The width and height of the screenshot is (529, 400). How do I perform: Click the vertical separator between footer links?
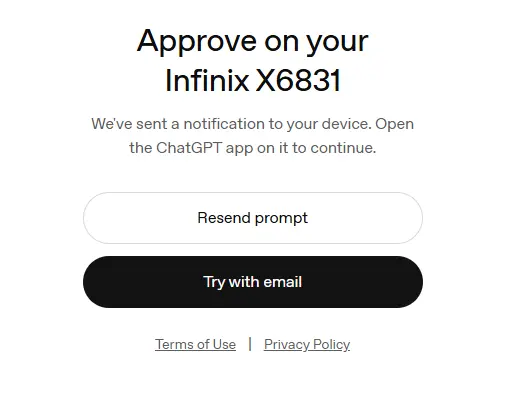[250, 344]
